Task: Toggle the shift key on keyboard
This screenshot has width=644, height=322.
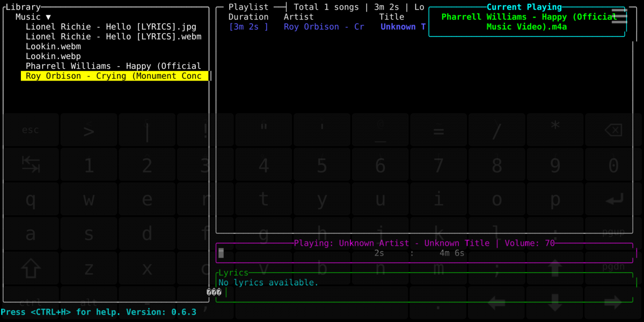Action: point(31,267)
